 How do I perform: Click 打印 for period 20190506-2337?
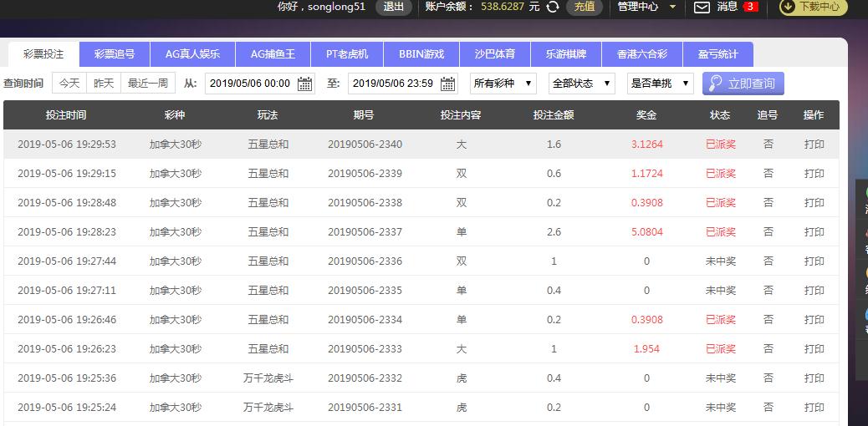click(814, 232)
